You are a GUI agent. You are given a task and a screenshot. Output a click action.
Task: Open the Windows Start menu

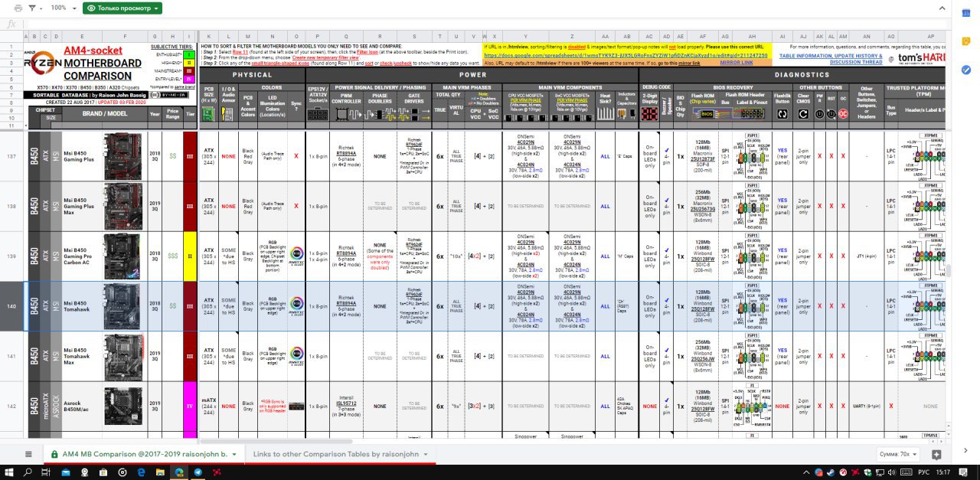pyautogui.click(x=10, y=472)
